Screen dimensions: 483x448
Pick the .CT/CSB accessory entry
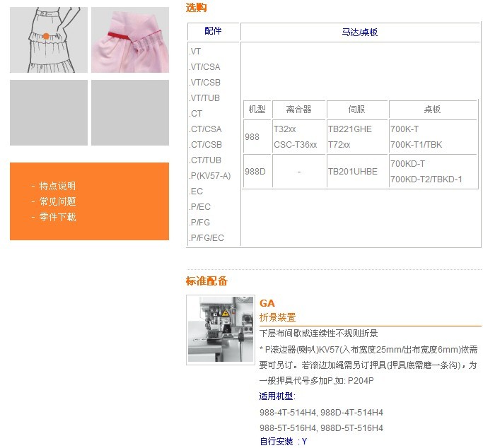(205, 145)
